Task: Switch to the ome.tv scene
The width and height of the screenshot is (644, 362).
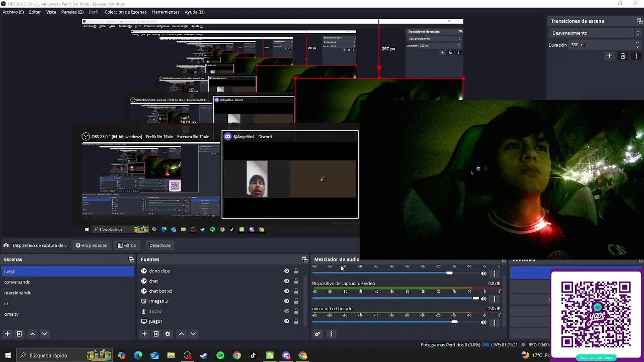Action: point(68,314)
